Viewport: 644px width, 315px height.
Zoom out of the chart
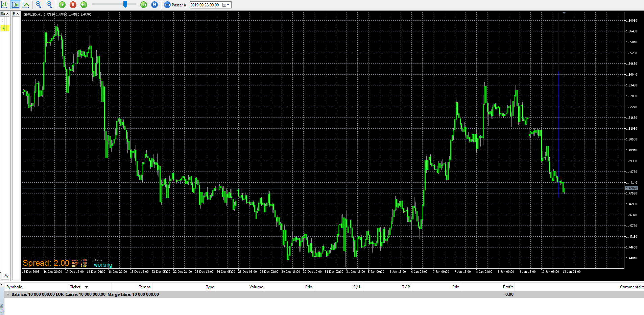pyautogui.click(x=49, y=5)
